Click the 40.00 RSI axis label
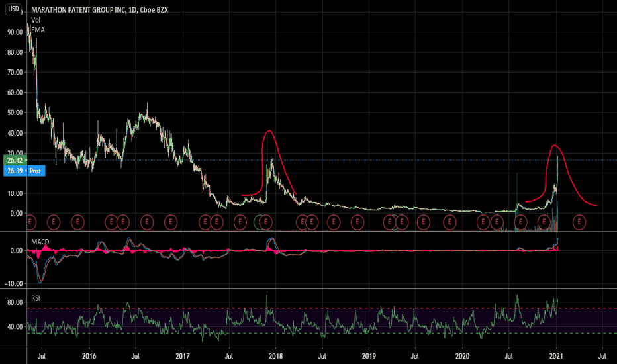 tap(15, 327)
